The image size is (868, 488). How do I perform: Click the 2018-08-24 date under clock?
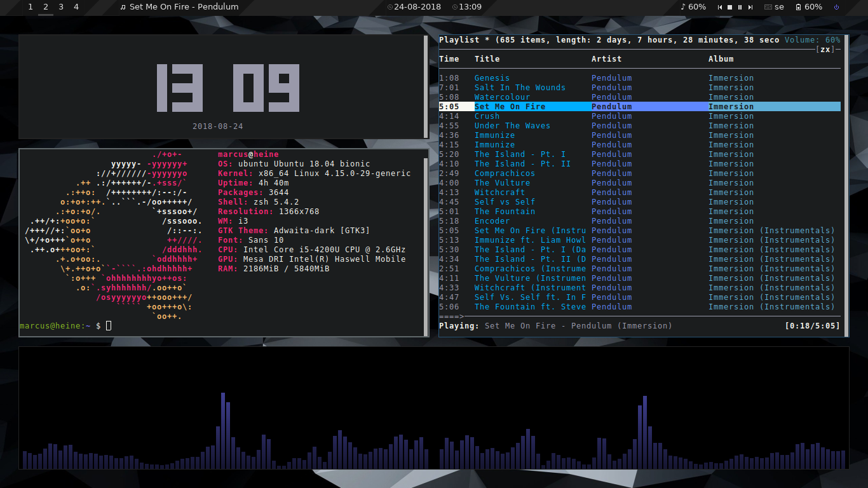218,126
